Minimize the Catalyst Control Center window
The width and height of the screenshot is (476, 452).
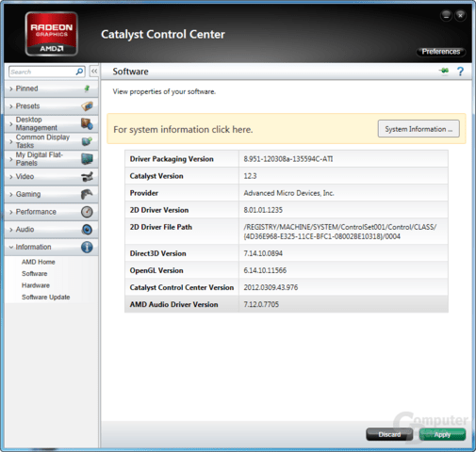446,15
